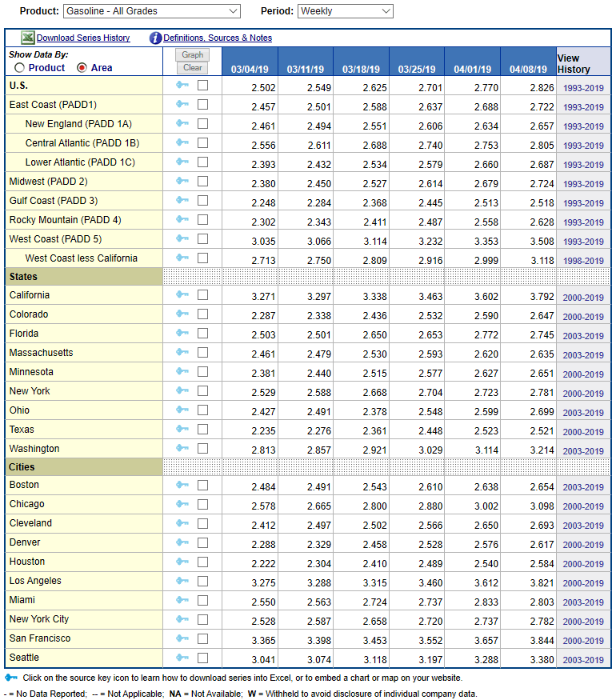
Task: Open Definitions, Sources & Notes link
Action: 217,38
